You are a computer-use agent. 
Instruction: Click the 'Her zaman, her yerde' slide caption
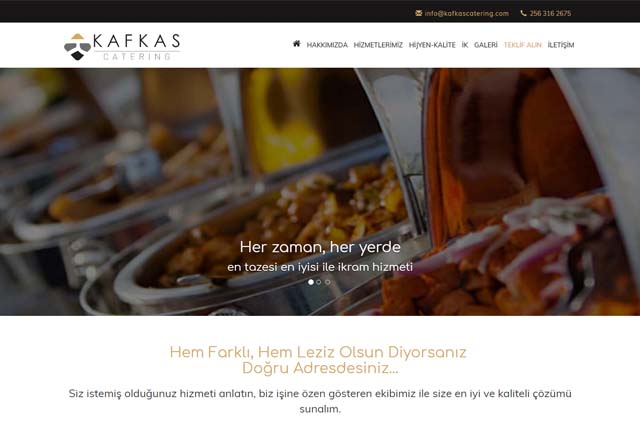pyautogui.click(x=320, y=247)
